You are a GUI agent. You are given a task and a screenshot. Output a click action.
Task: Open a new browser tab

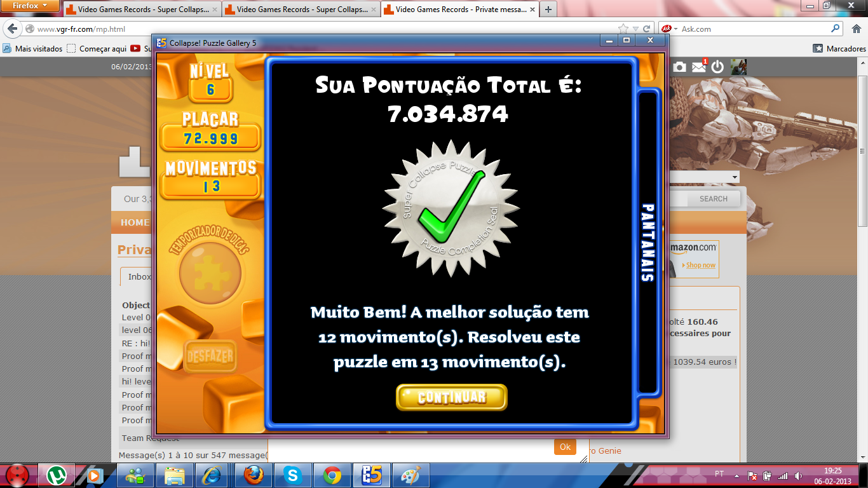(x=548, y=10)
